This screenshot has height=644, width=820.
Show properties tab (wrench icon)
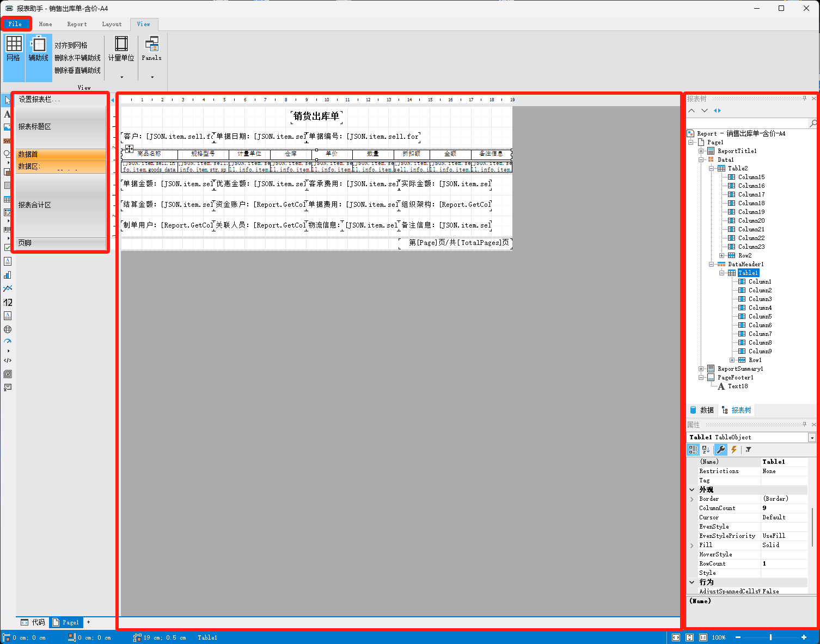pos(721,450)
